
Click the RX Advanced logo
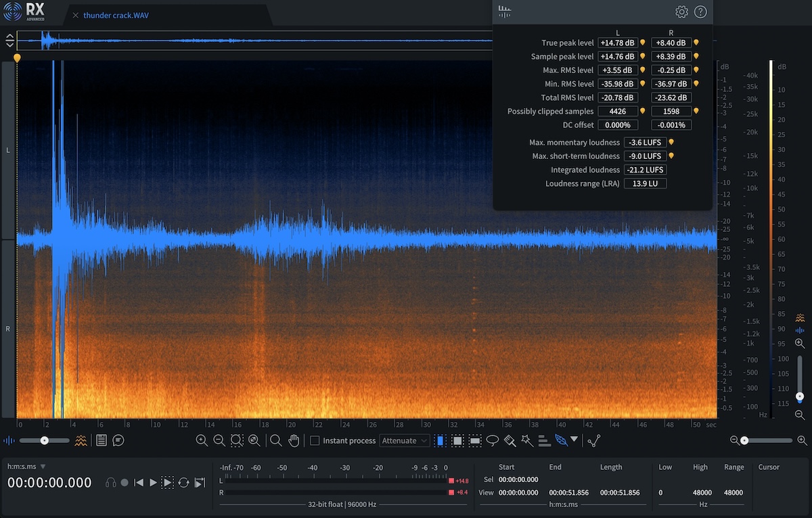click(x=23, y=11)
